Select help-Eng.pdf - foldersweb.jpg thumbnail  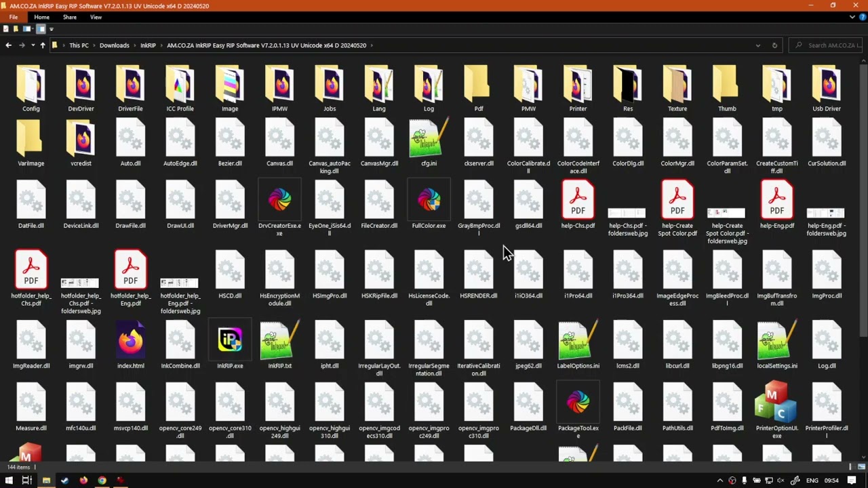click(x=827, y=221)
